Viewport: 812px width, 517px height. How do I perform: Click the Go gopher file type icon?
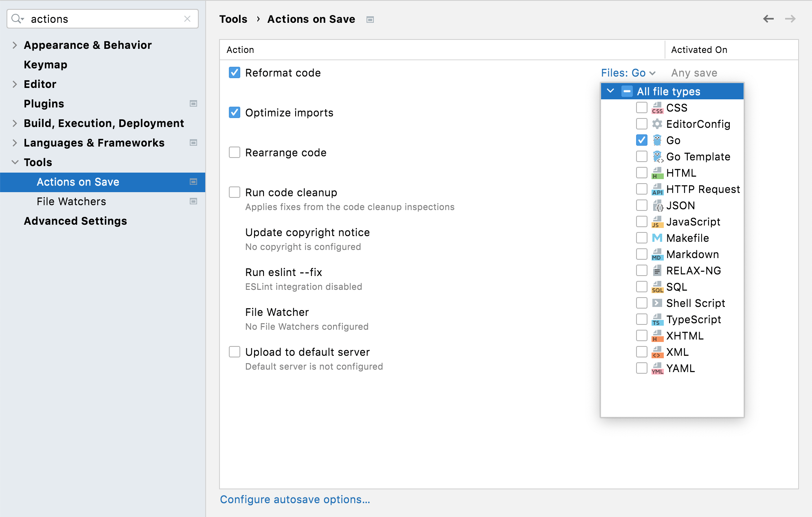pyautogui.click(x=657, y=140)
